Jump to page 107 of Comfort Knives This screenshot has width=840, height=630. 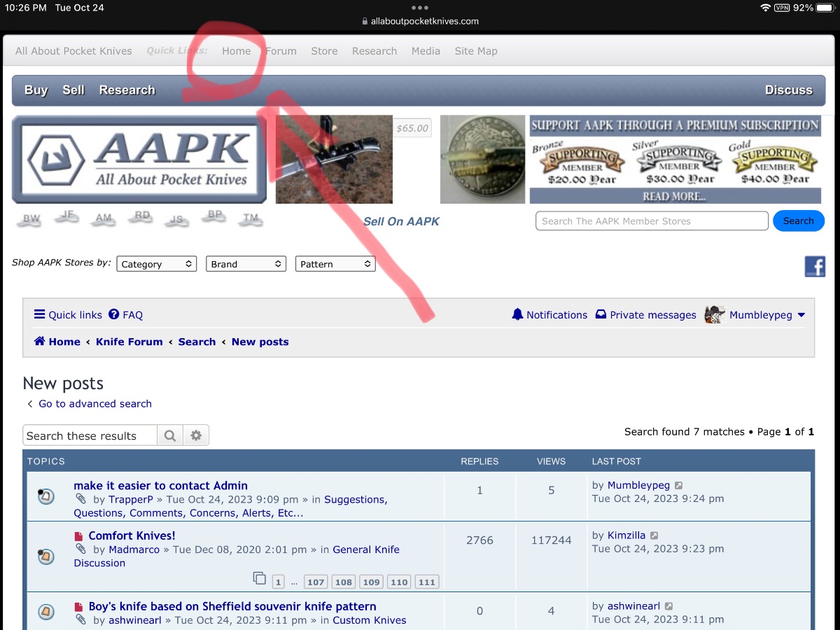click(x=316, y=582)
